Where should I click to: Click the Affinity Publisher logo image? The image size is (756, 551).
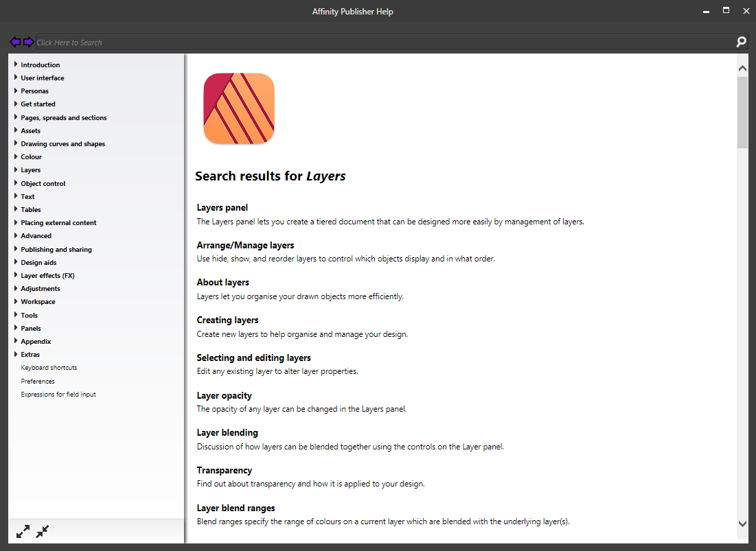coord(239,108)
